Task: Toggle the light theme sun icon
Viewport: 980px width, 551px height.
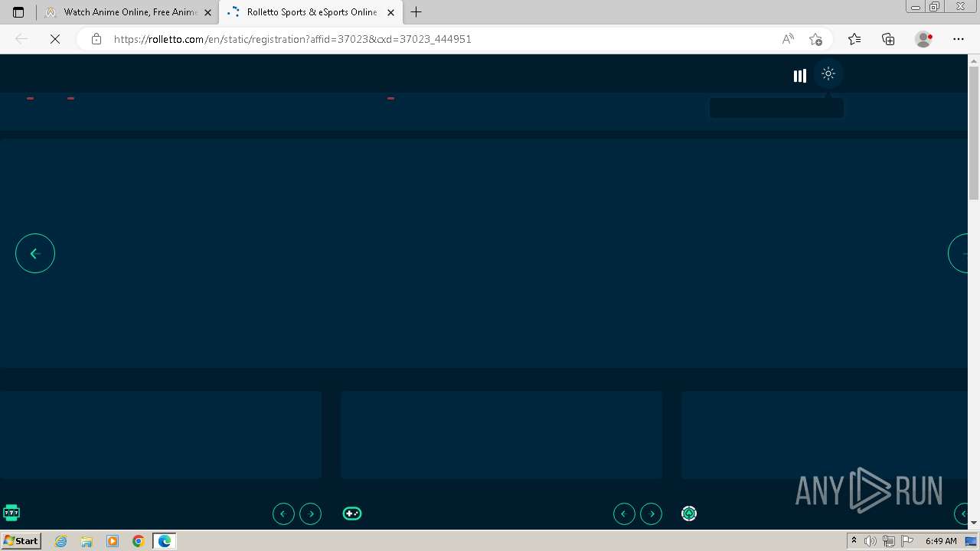Action: coord(828,74)
